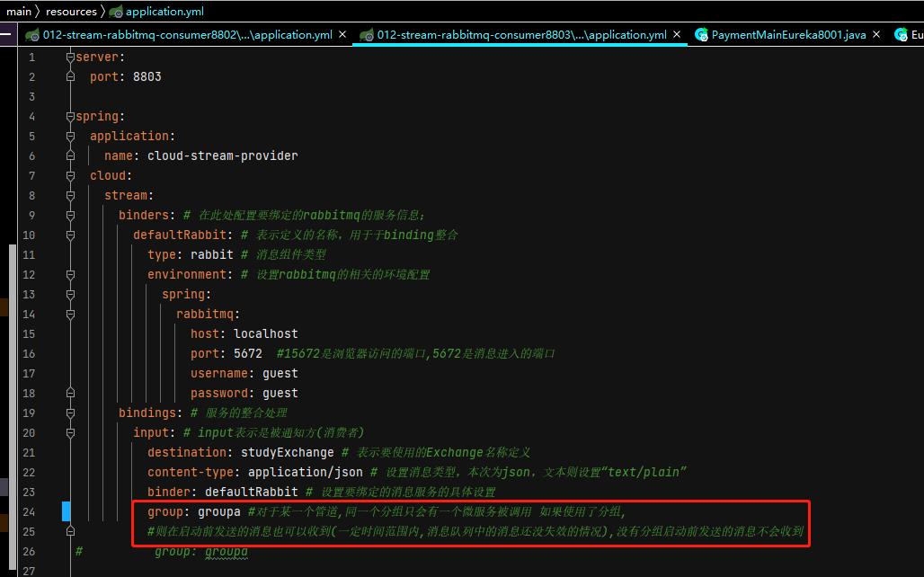The width and height of the screenshot is (924, 577).
Task: Collapse the spring section fold arrow
Action: point(70,116)
